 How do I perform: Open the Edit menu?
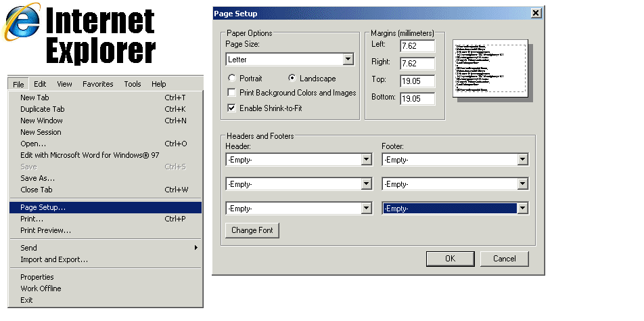click(x=40, y=84)
